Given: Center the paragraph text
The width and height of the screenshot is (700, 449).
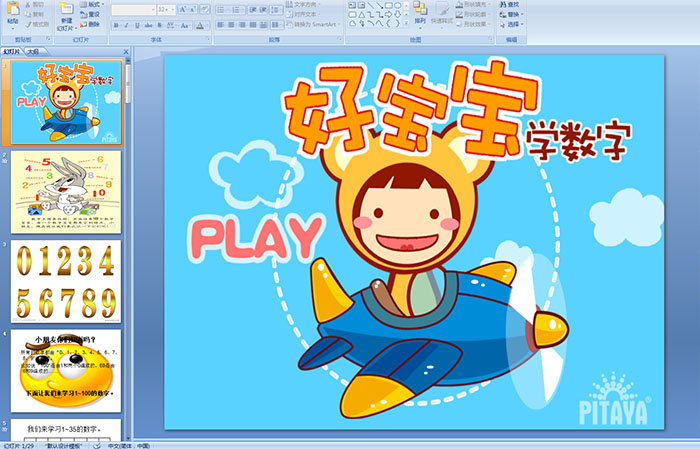Looking at the screenshot, I should click(x=231, y=25).
